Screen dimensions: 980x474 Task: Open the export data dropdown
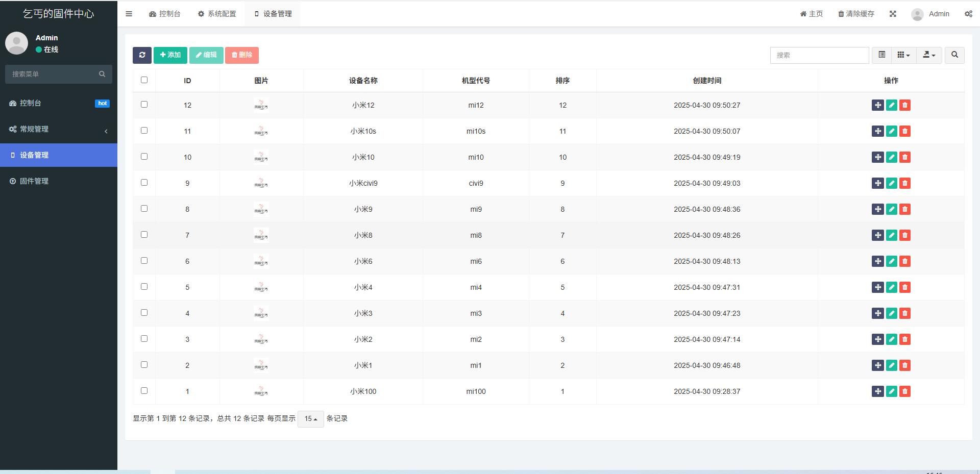(929, 55)
